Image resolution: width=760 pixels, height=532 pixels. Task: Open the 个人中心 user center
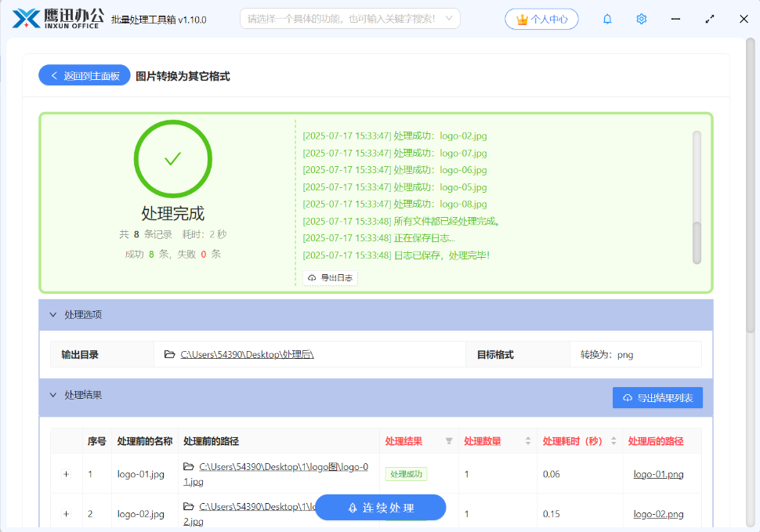(542, 20)
